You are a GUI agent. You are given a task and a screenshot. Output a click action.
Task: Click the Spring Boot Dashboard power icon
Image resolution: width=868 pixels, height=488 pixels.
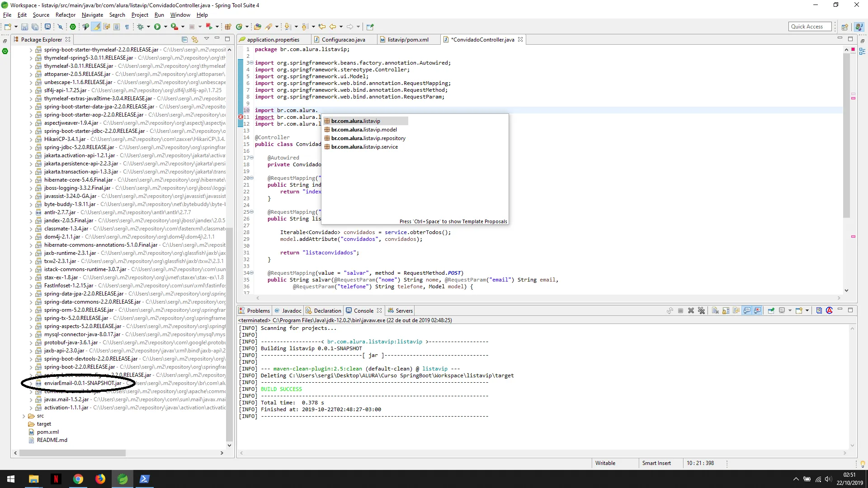72,27
